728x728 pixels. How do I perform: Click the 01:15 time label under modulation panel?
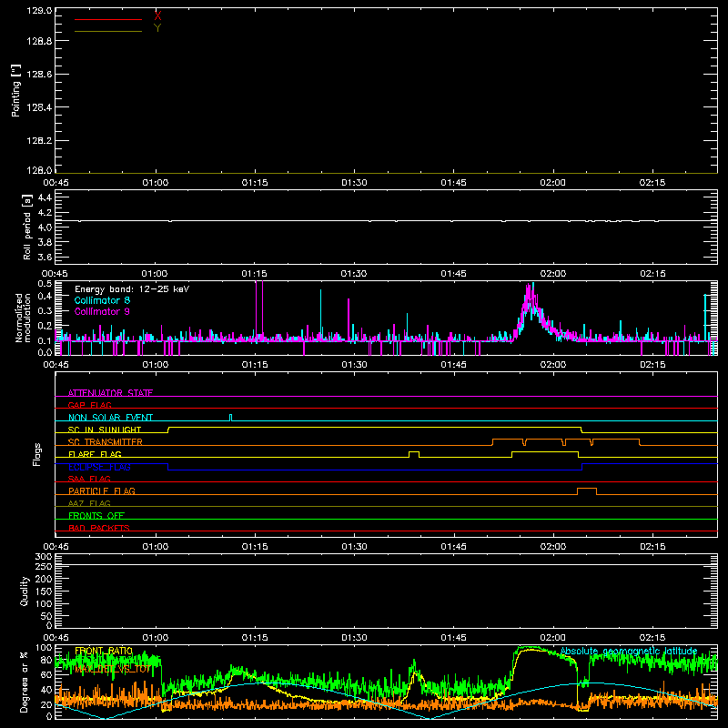tap(255, 365)
